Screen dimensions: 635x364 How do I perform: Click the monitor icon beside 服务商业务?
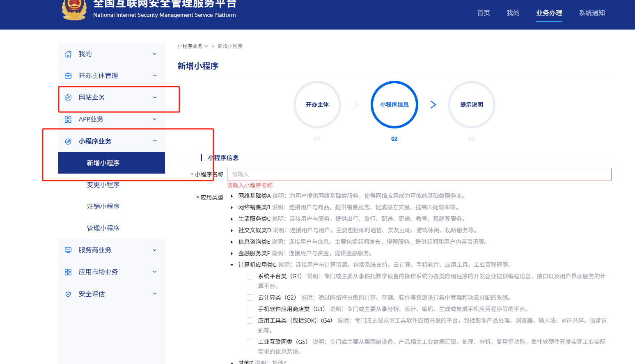pos(68,250)
